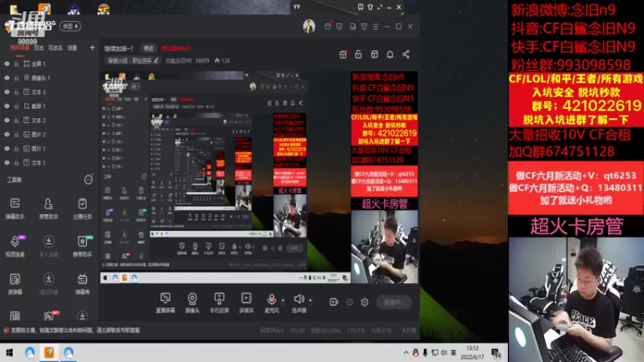Image resolution: width=644 pixels, height=362 pixels.
Task: Download the 多人连麦 tool
Action: [48, 246]
